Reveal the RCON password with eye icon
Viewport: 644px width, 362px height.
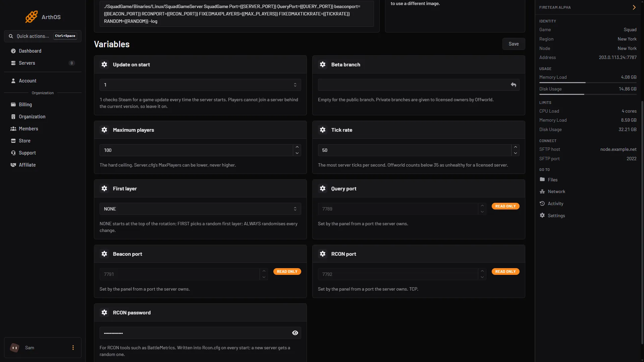pos(295,333)
